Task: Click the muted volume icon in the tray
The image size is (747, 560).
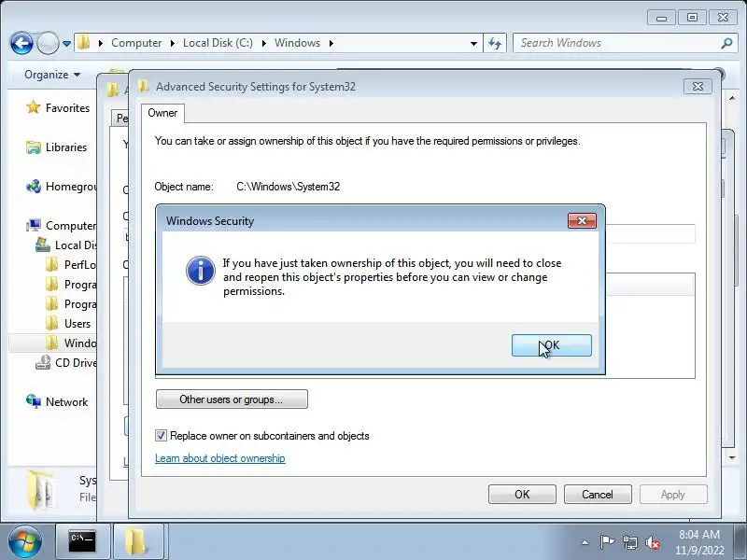Action: coord(652,542)
